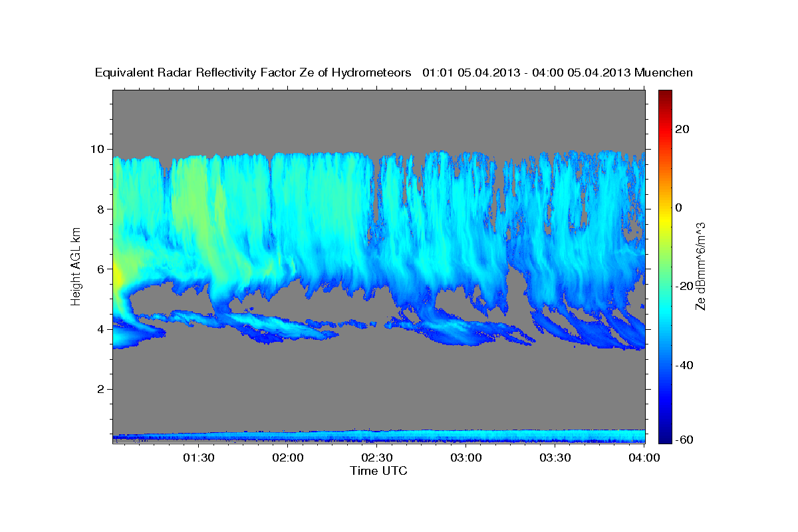Click the 02:30 time tick label
The height and width of the screenshot is (532, 798).
point(377,458)
